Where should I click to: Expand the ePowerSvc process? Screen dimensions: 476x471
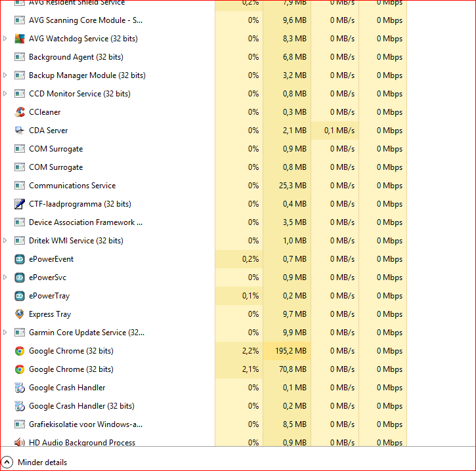click(x=5, y=277)
